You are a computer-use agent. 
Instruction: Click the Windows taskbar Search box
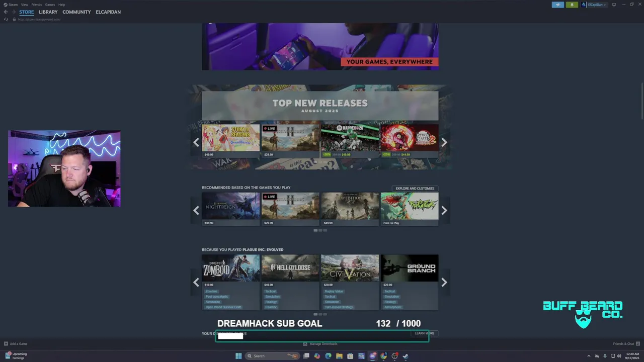(x=271, y=356)
